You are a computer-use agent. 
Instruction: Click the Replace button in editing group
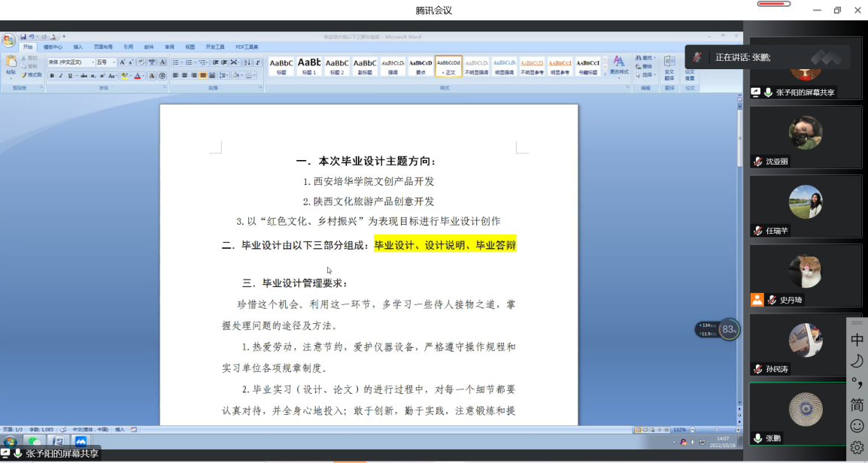(647, 66)
